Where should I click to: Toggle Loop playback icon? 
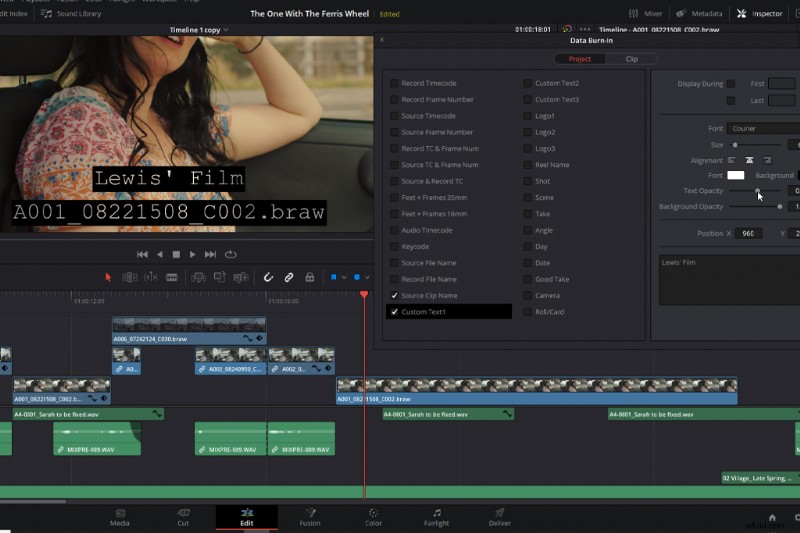click(231, 254)
